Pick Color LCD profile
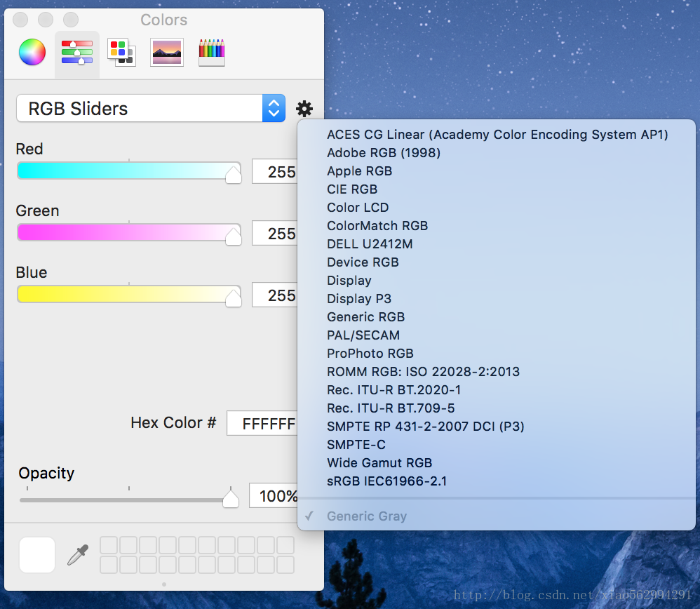700x609 pixels. [497, 208]
